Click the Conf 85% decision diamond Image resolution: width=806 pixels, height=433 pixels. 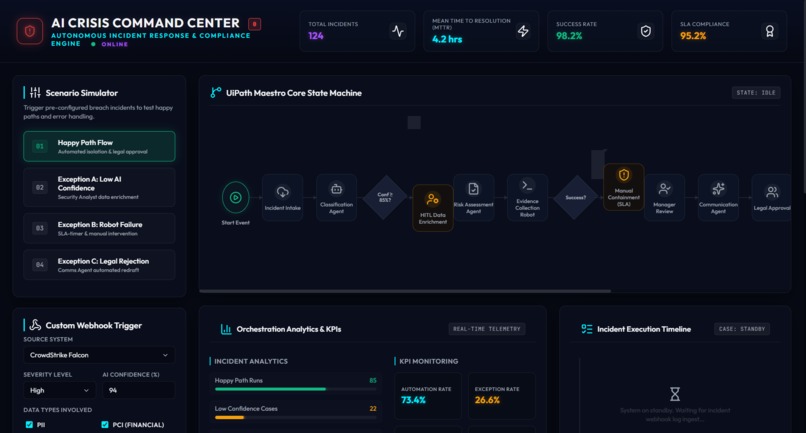point(385,197)
